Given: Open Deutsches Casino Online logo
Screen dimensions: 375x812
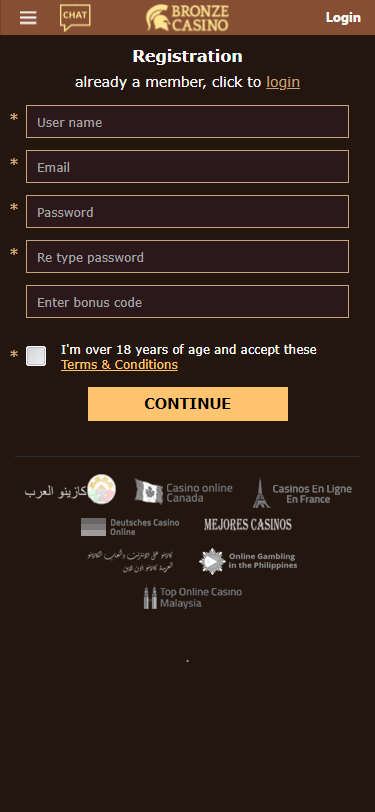Looking at the screenshot, I should click(130, 527).
